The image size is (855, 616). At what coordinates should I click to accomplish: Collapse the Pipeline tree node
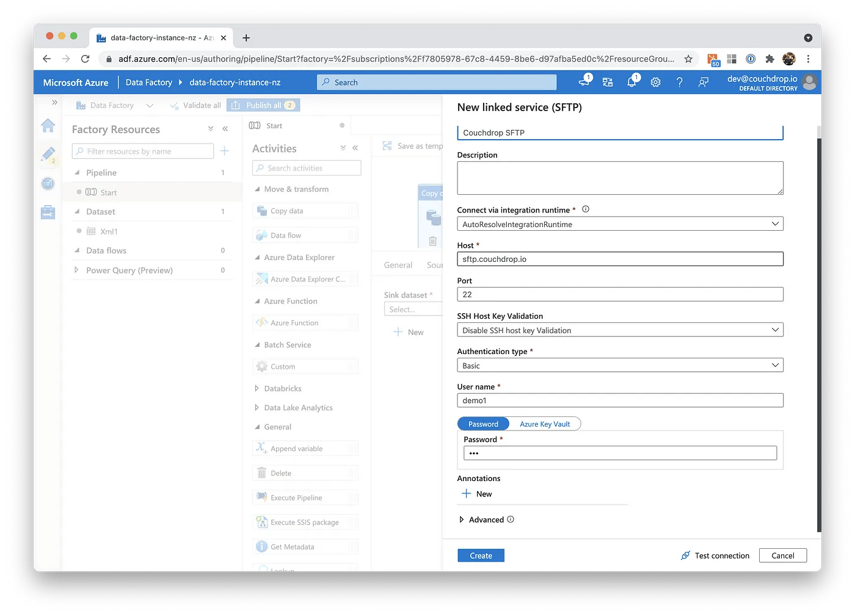pyautogui.click(x=77, y=173)
